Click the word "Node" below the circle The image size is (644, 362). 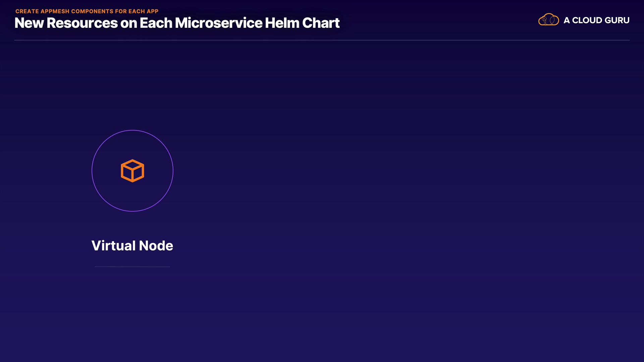tap(156, 246)
